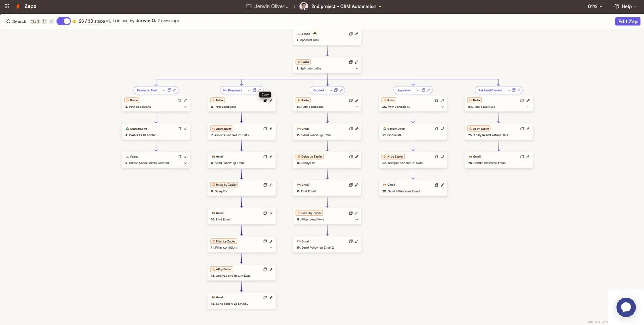Open the Approved path dropdown
Screen dimensions: 644x325
coord(418,91)
